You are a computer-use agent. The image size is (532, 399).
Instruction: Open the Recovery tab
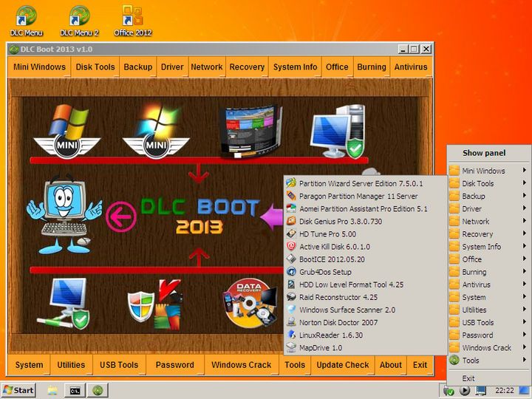click(x=247, y=66)
